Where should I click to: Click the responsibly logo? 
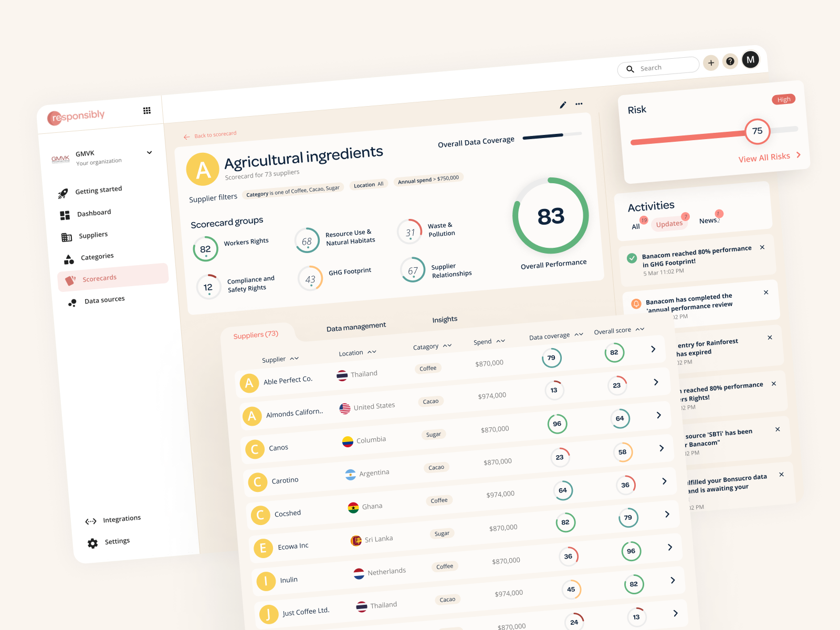coord(77,117)
